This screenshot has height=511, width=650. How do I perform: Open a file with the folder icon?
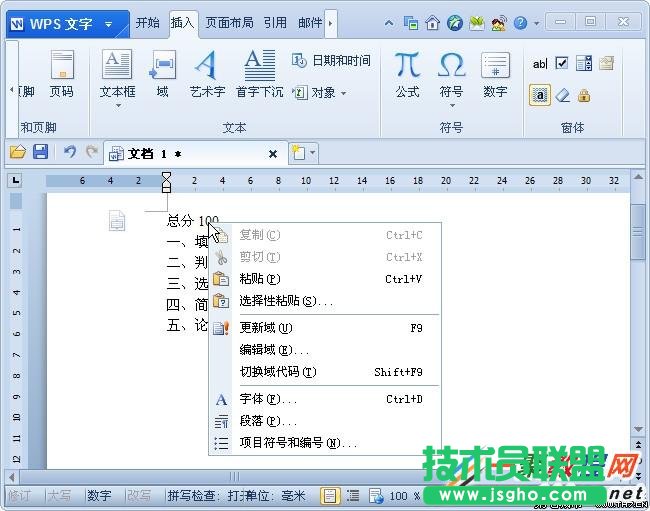(18, 153)
